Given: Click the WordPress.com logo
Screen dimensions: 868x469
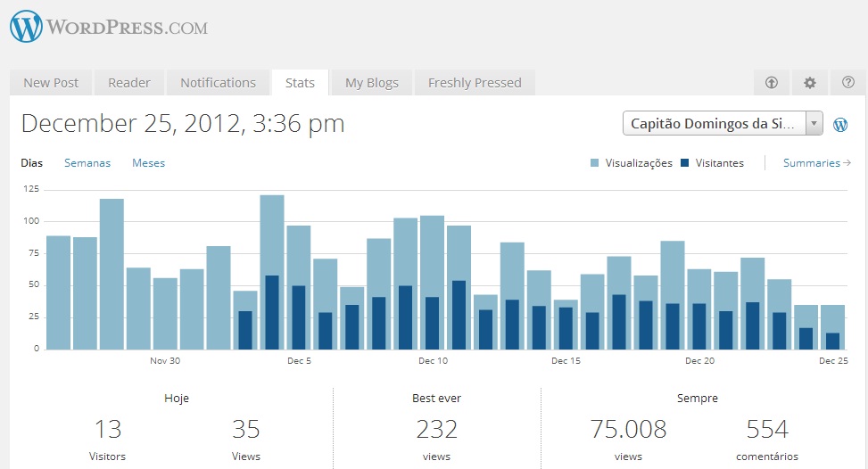Looking at the screenshot, I should [108, 27].
